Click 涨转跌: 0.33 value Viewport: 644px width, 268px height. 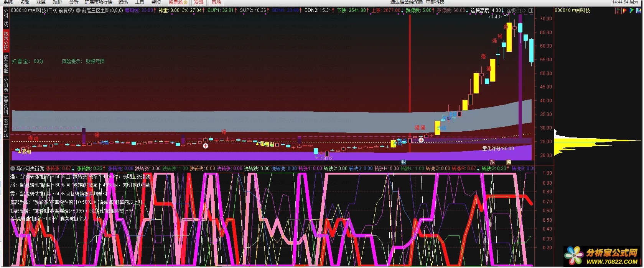(x=90, y=168)
